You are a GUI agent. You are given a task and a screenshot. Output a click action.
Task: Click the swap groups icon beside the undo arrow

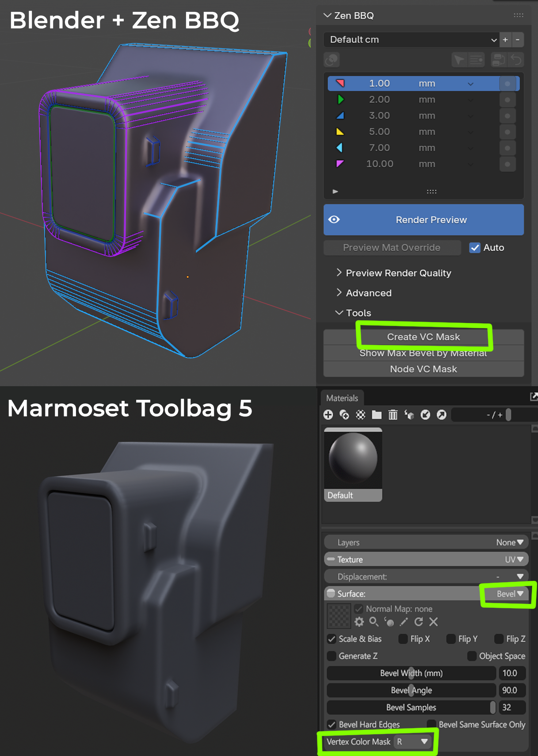pos(499,60)
